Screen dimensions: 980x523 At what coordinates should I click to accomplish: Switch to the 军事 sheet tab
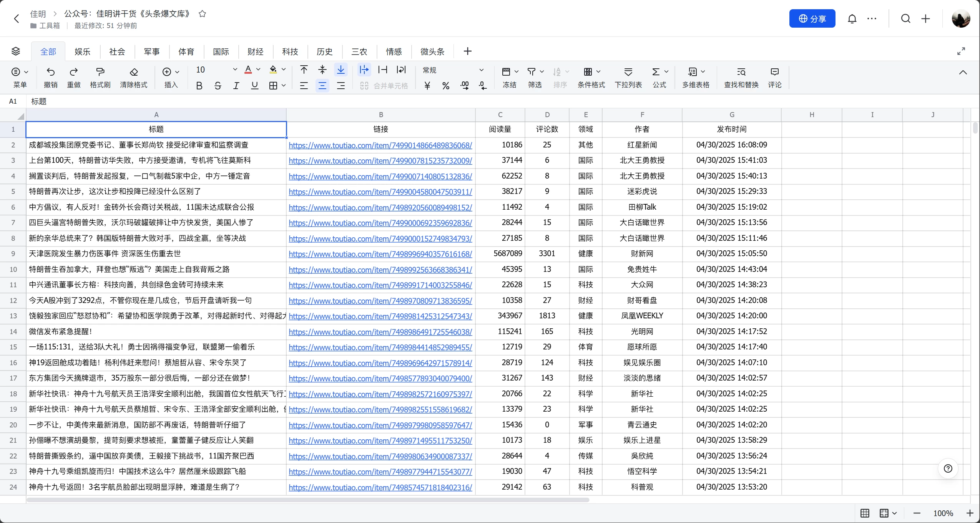pos(151,51)
